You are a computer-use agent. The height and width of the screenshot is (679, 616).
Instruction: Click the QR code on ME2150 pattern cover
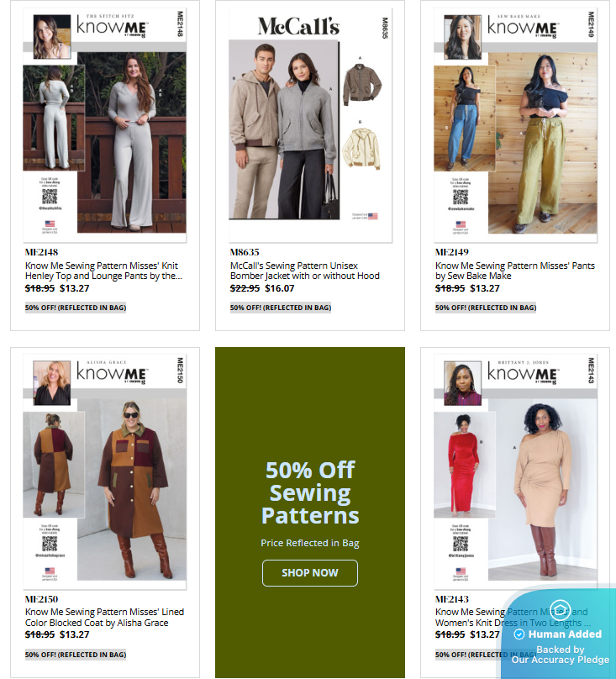(x=50, y=544)
